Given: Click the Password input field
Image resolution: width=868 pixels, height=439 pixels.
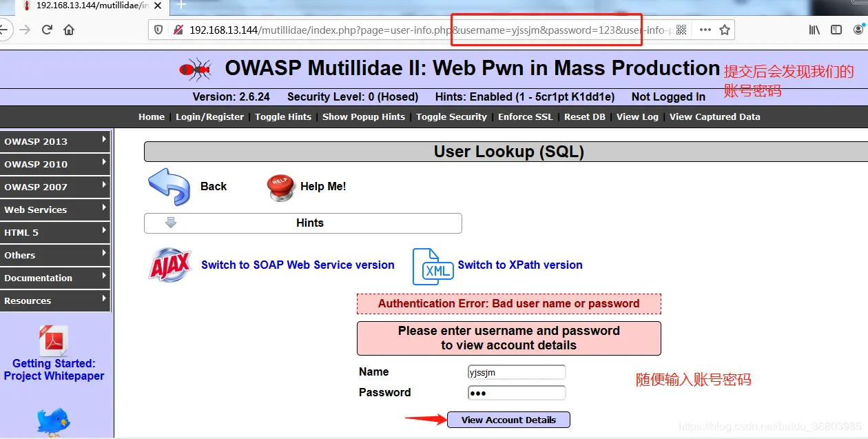Looking at the screenshot, I should tap(517, 393).
